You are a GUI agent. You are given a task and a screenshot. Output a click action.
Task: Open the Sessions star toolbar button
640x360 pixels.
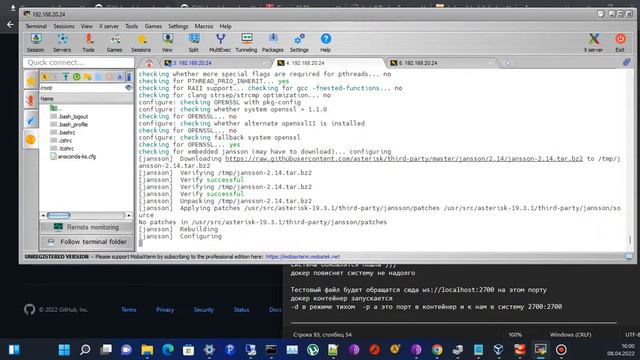pos(141,43)
